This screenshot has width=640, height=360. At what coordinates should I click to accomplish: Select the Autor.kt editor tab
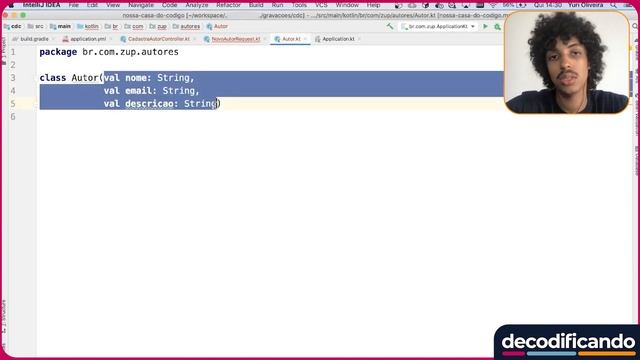(291, 39)
